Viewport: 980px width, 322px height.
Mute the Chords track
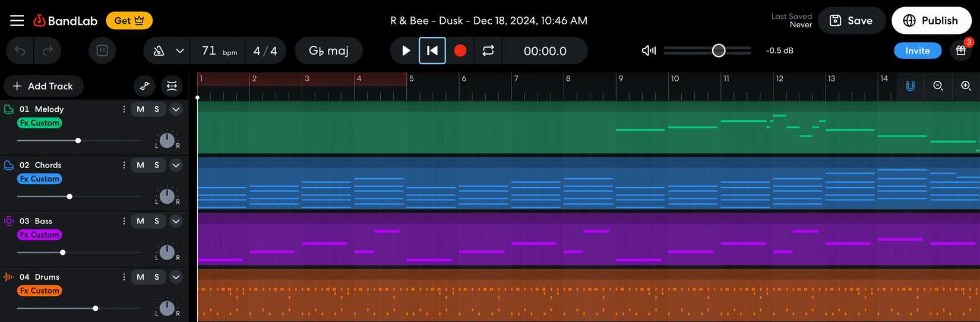(x=140, y=165)
